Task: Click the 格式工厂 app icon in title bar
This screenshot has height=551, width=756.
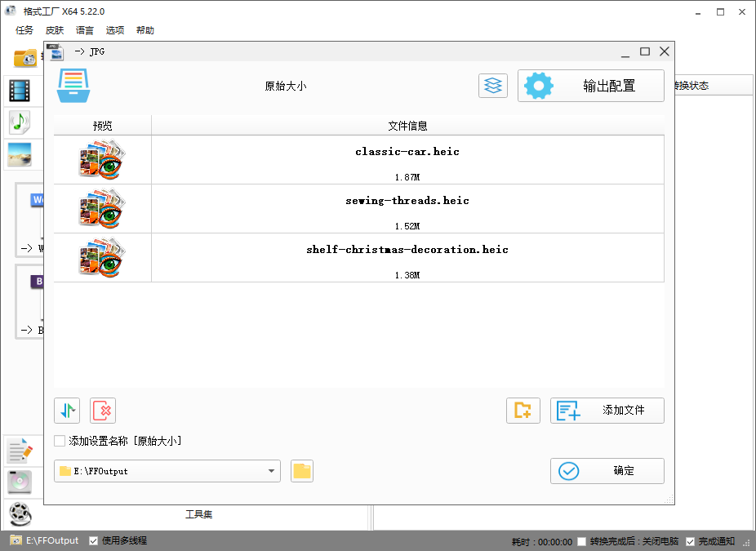Action: tap(10, 11)
